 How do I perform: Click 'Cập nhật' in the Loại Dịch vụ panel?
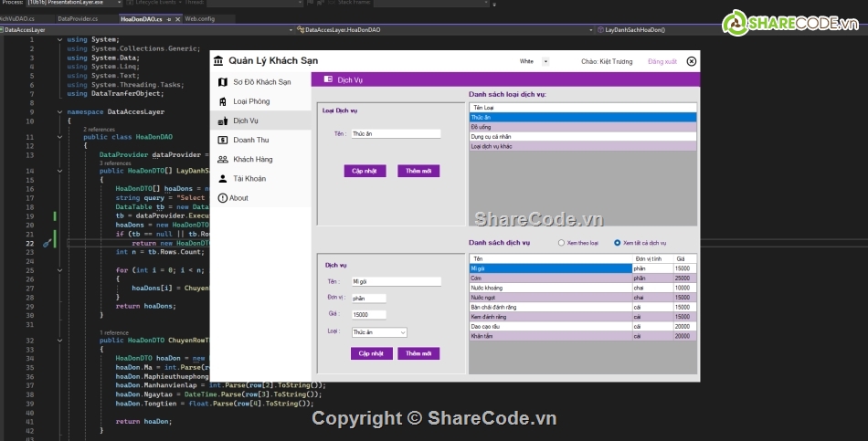[365, 171]
